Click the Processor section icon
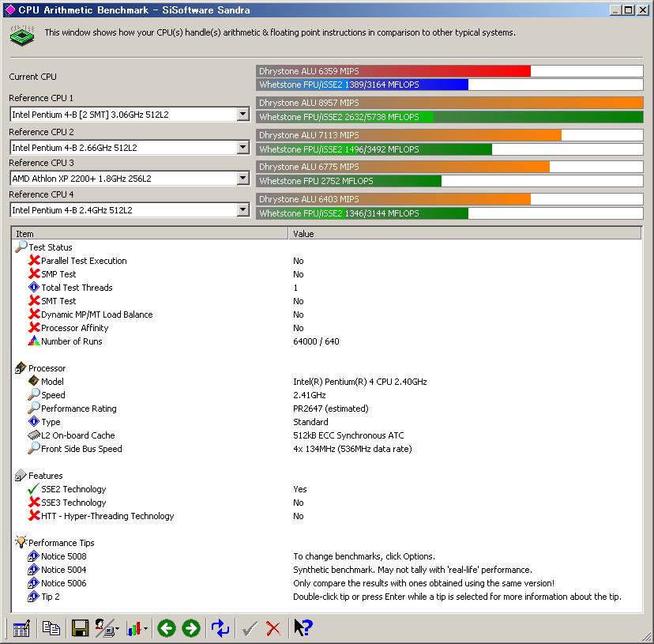 21,367
